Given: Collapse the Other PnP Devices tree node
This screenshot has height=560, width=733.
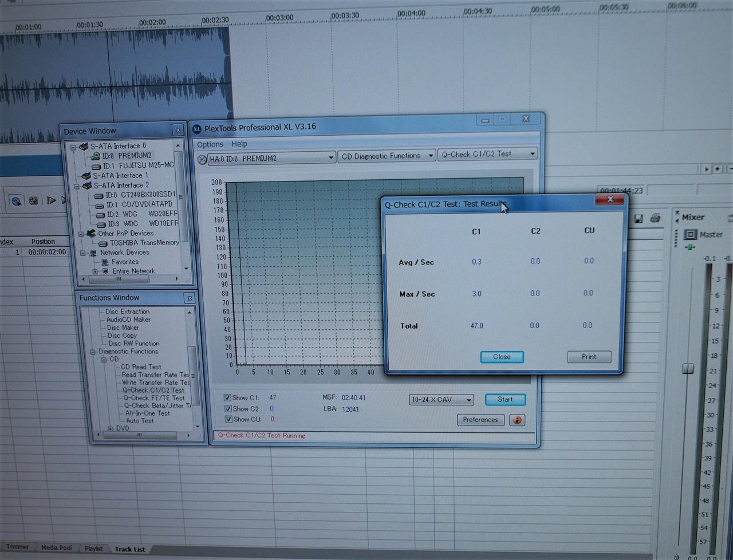Looking at the screenshot, I should [x=81, y=234].
